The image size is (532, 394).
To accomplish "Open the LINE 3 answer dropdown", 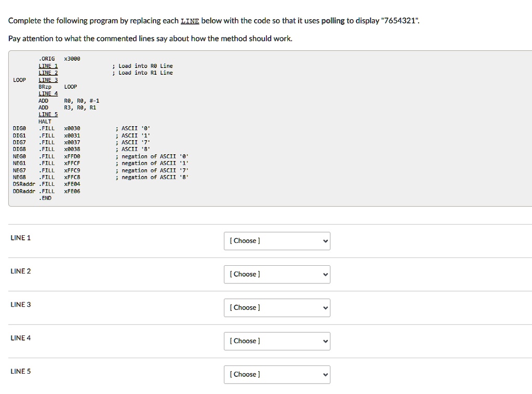I will (x=276, y=307).
